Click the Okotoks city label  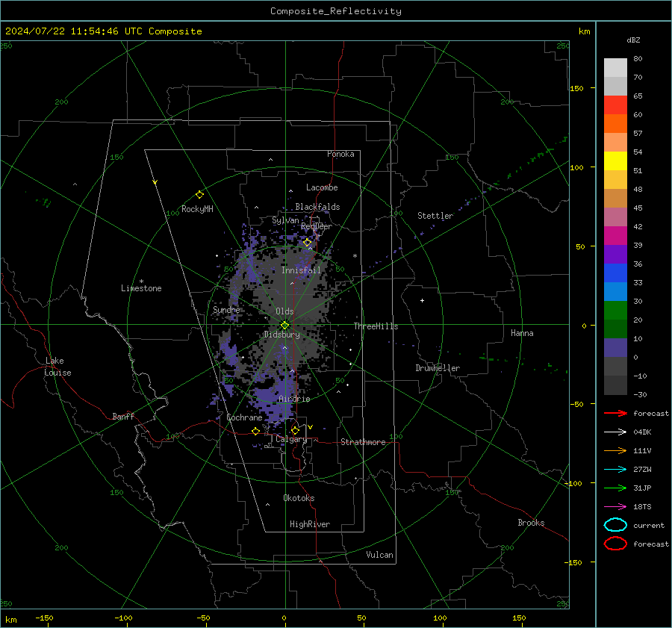[x=299, y=498]
